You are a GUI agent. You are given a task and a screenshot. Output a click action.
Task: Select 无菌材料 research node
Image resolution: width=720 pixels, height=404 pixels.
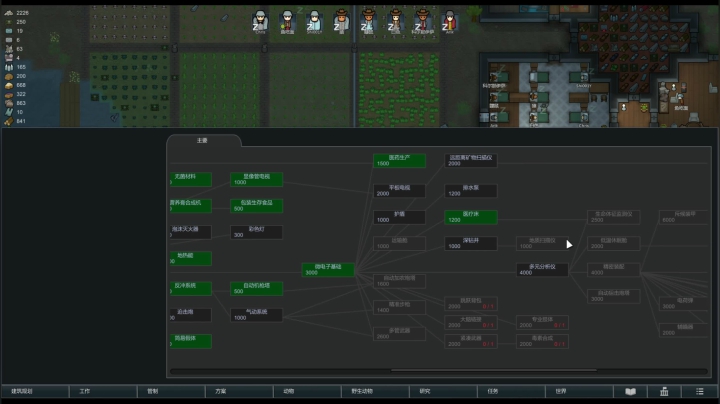click(x=191, y=179)
